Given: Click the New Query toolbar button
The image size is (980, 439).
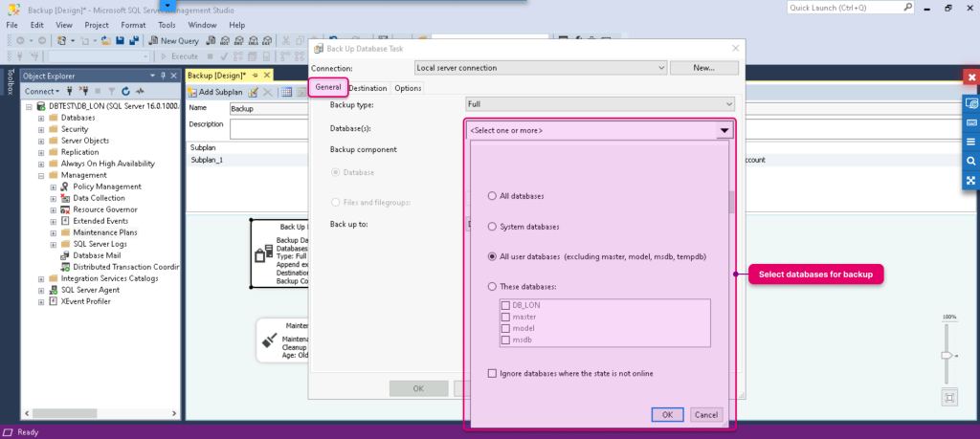Looking at the screenshot, I should point(174,40).
